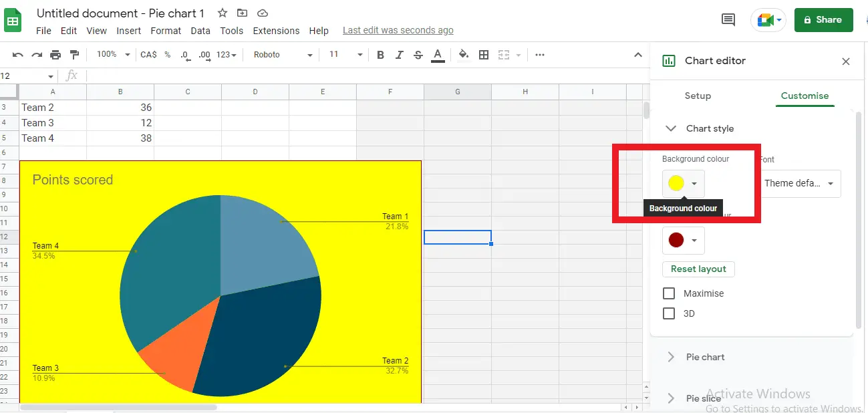
Task: Click the Undo icon in the toolbar
Action: point(17,55)
